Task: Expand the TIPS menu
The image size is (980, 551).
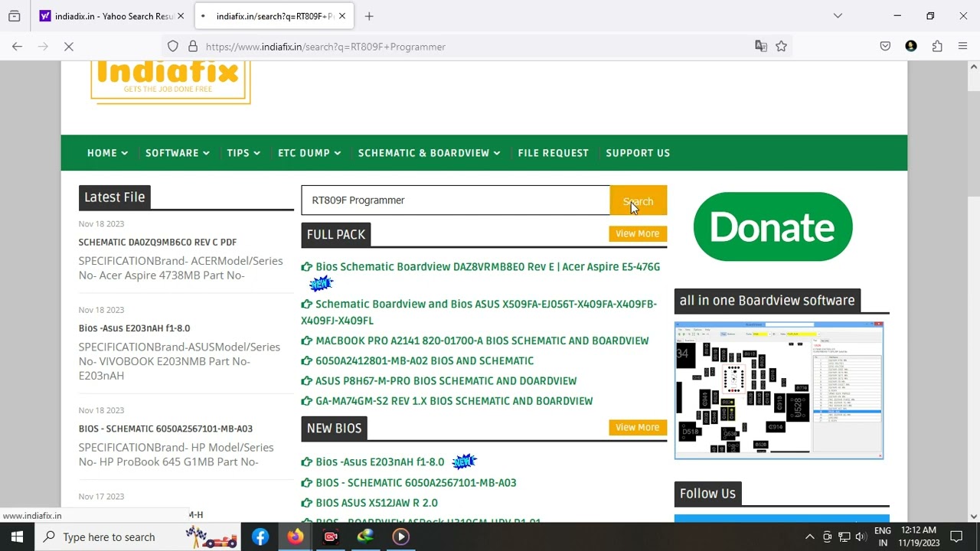Action: click(x=243, y=153)
